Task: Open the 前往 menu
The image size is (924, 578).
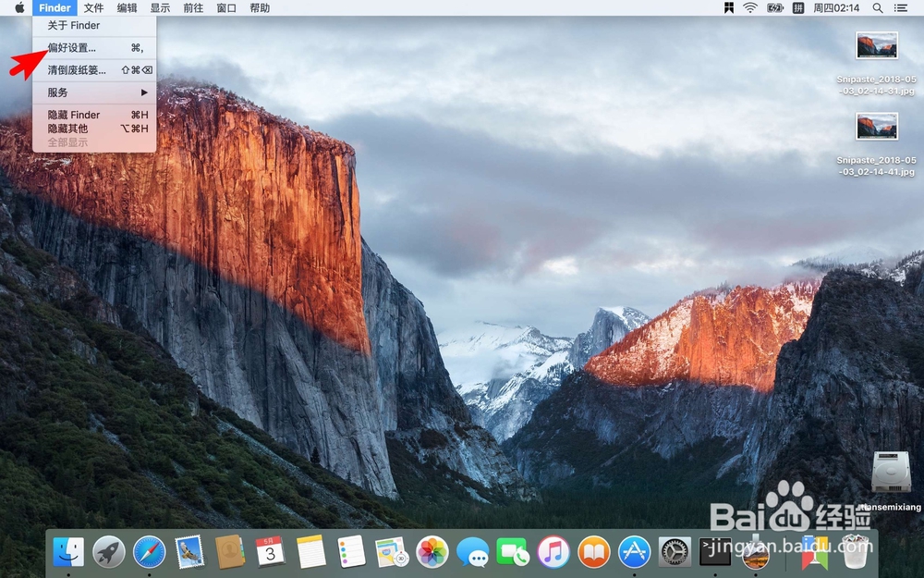Action: [193, 7]
